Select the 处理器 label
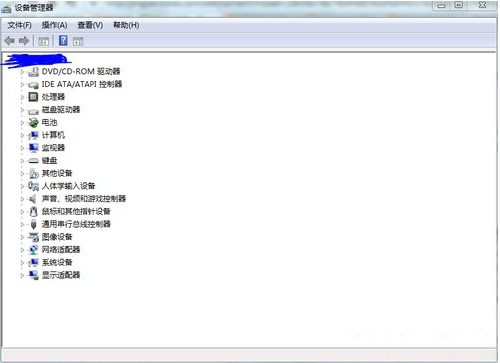 (53, 97)
